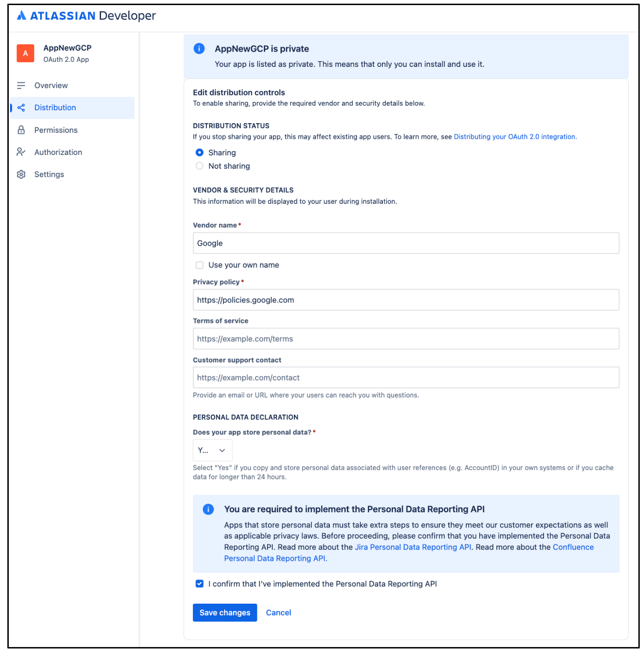
Task: Click the Save changes button
Action: (225, 612)
